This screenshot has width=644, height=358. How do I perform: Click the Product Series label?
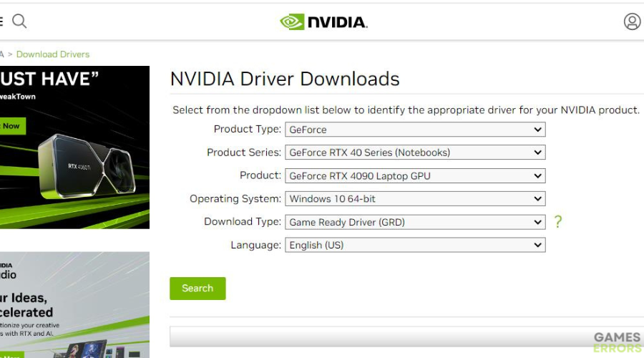244,153
